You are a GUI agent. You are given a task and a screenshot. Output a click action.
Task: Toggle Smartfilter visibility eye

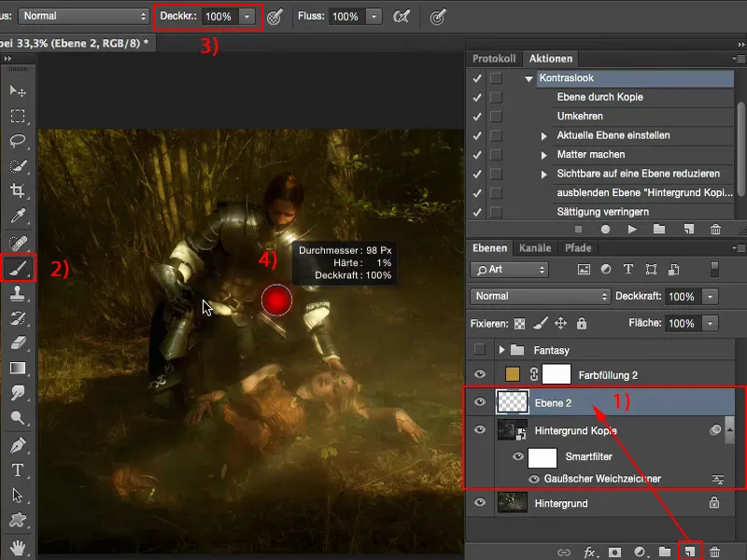pos(518,456)
